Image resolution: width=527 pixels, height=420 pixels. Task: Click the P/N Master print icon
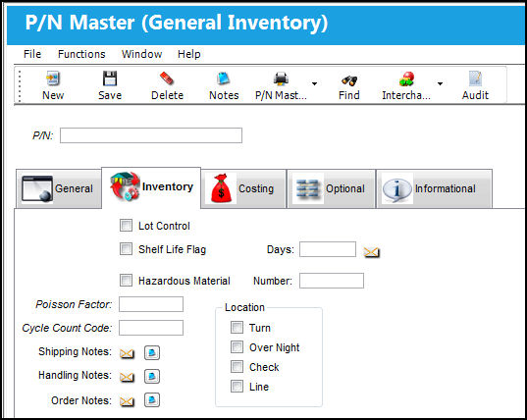click(x=281, y=79)
